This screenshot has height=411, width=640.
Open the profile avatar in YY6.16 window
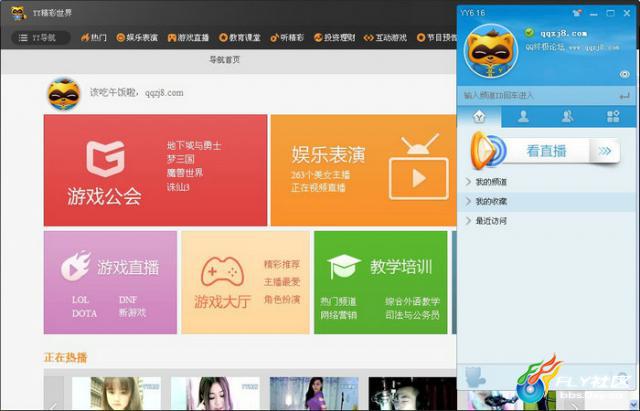(x=491, y=51)
